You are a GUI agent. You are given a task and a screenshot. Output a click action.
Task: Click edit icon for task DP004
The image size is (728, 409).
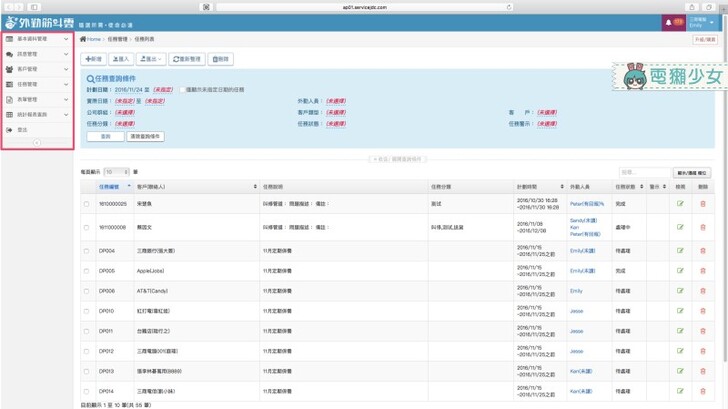coord(681,251)
